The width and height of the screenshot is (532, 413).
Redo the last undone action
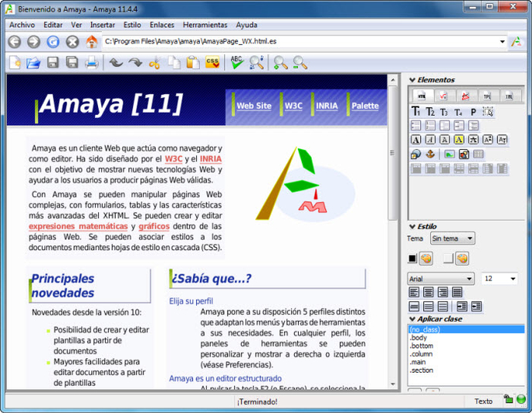point(135,63)
